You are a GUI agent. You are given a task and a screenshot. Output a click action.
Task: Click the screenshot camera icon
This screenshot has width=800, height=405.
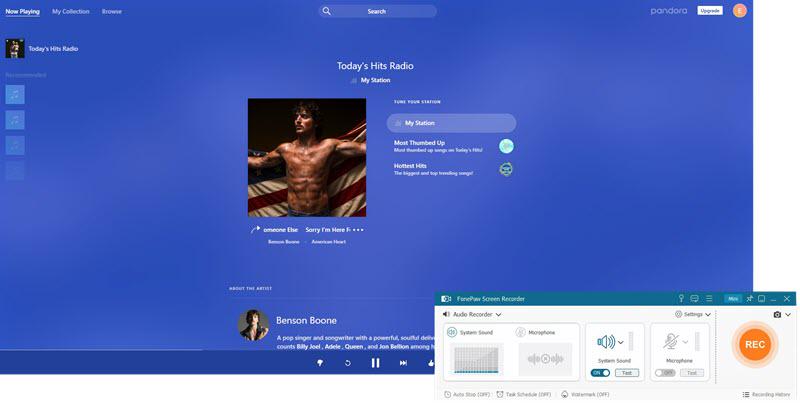(x=777, y=315)
